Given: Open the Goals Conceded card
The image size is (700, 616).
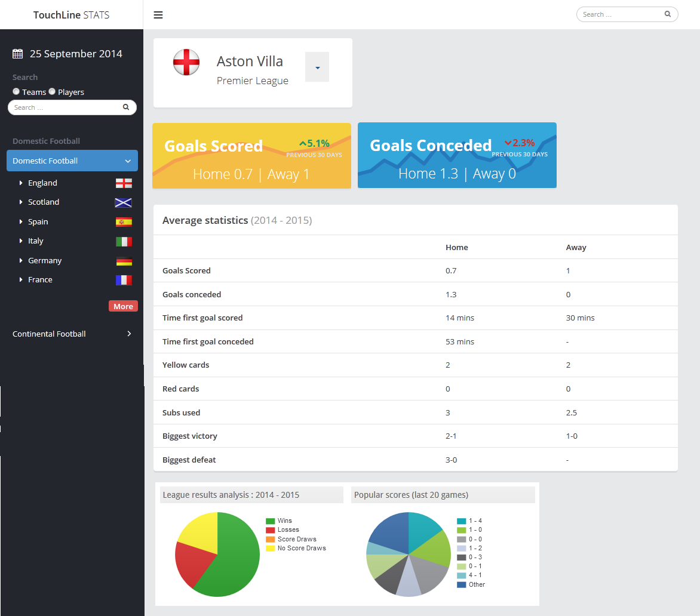Looking at the screenshot, I should point(457,155).
